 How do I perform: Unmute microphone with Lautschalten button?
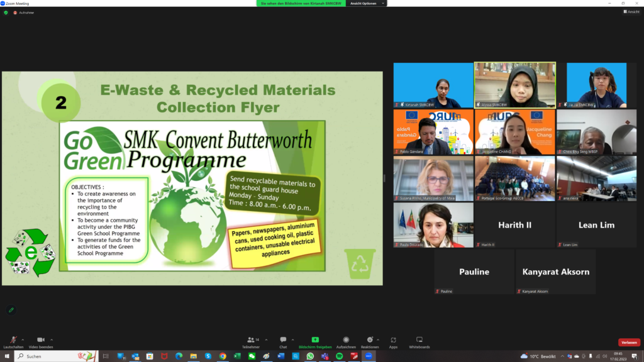click(13, 340)
